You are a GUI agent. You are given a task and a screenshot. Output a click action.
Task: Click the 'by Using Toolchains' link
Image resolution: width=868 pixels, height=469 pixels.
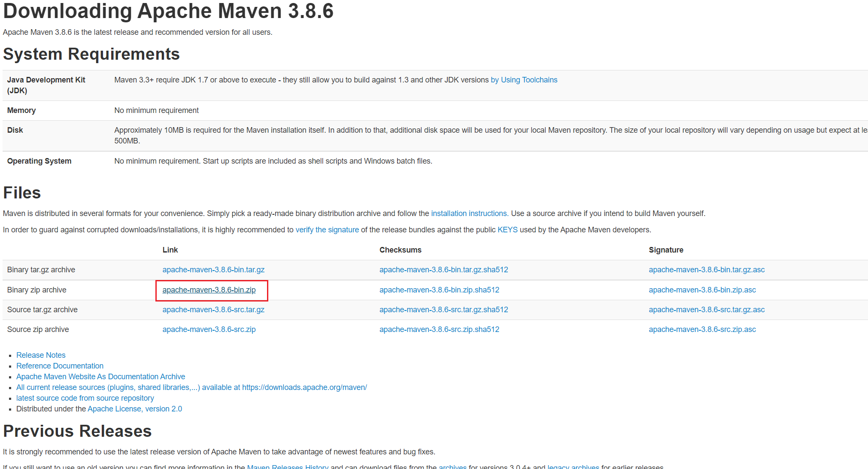524,80
